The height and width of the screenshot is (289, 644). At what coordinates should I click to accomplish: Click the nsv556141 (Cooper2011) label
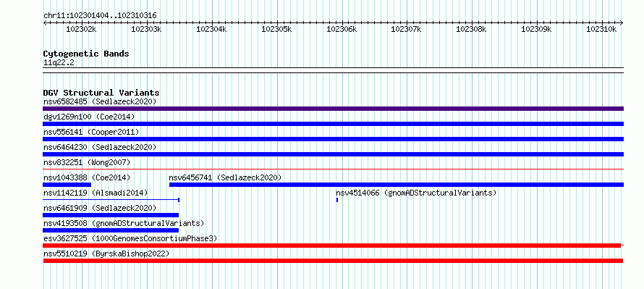[91, 132]
